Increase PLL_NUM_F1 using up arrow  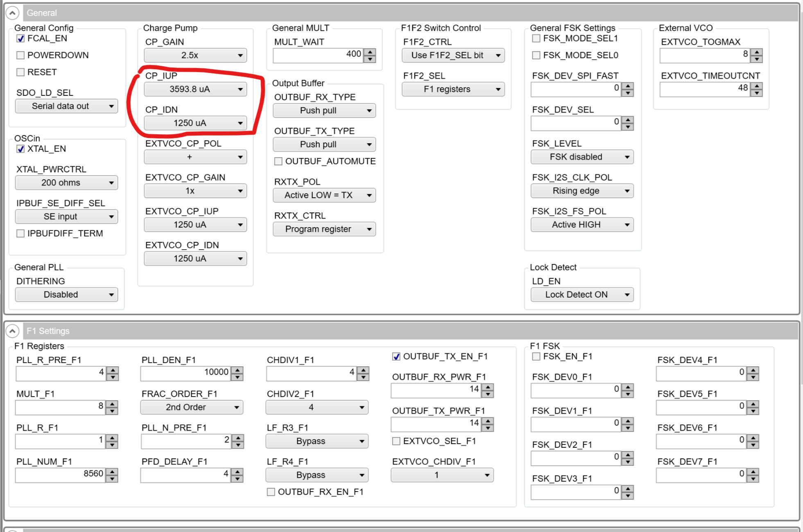(x=112, y=471)
